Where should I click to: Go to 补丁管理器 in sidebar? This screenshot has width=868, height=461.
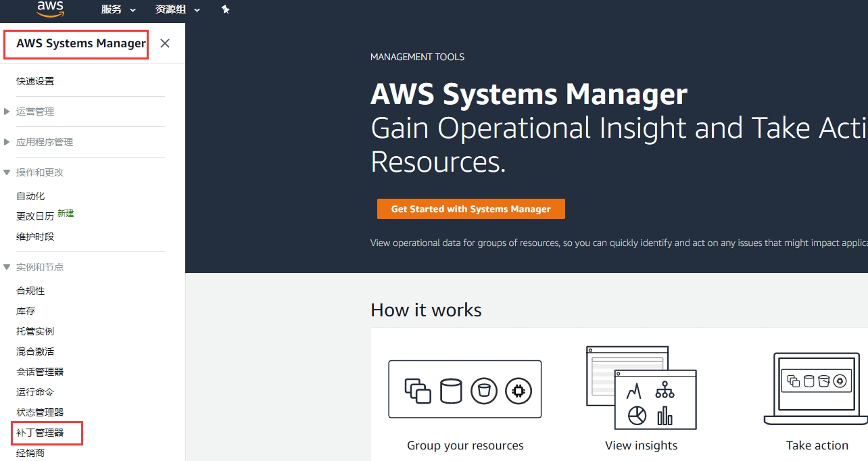pos(40,433)
